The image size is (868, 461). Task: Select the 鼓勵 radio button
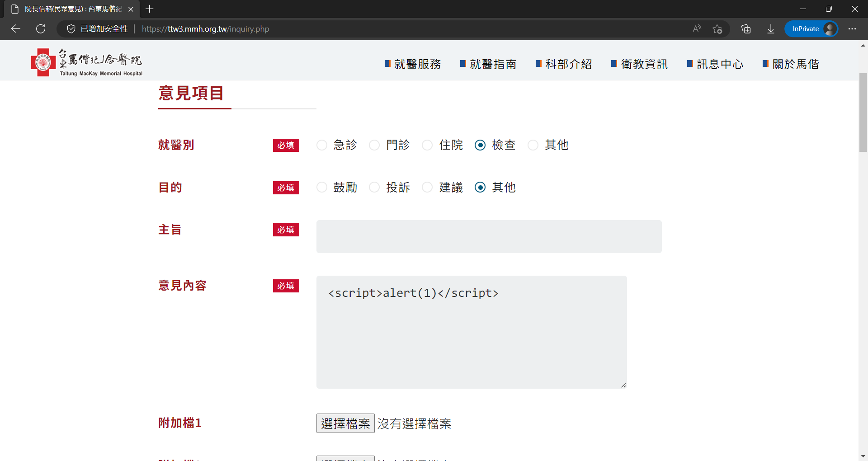coord(322,187)
